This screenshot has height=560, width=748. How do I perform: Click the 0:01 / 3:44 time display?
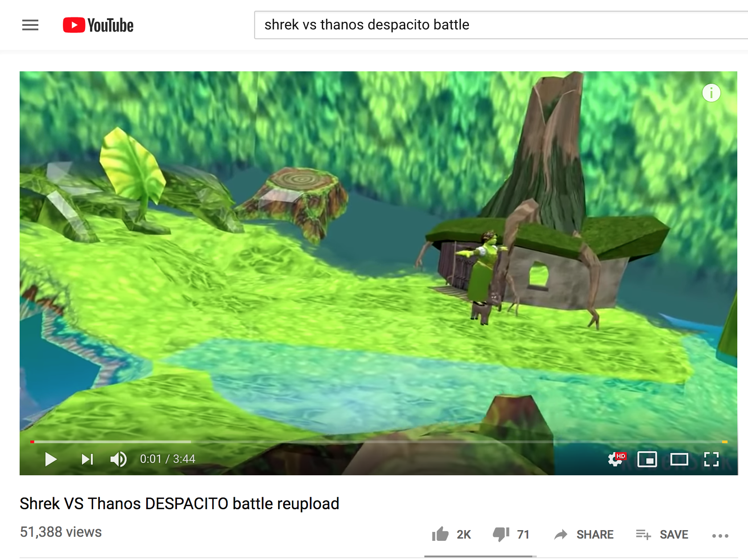pos(168,459)
